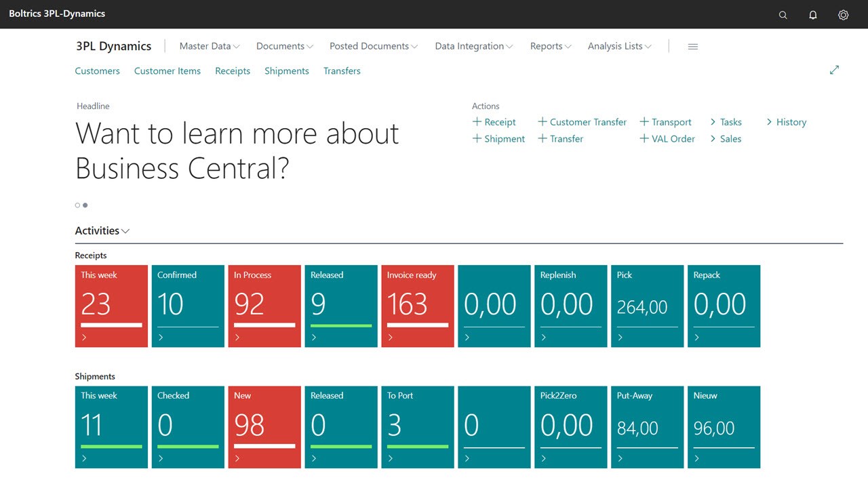Create a new VAL Order

point(667,138)
